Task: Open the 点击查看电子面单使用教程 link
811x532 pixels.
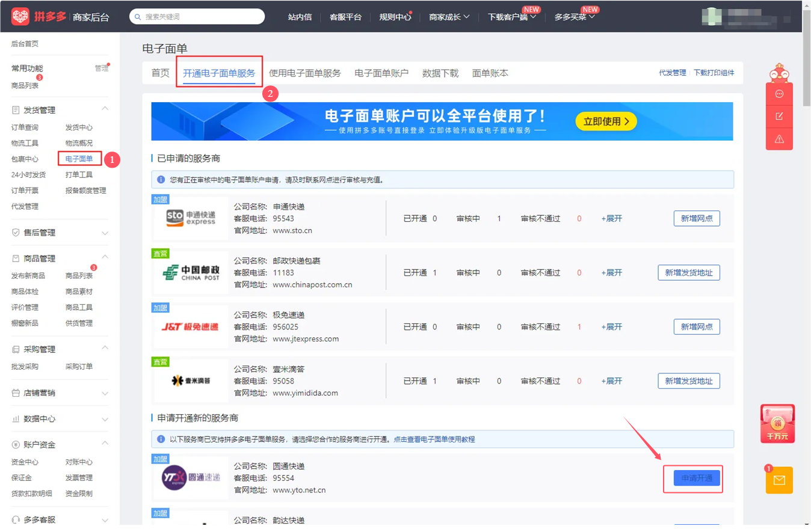Action: [x=434, y=439]
